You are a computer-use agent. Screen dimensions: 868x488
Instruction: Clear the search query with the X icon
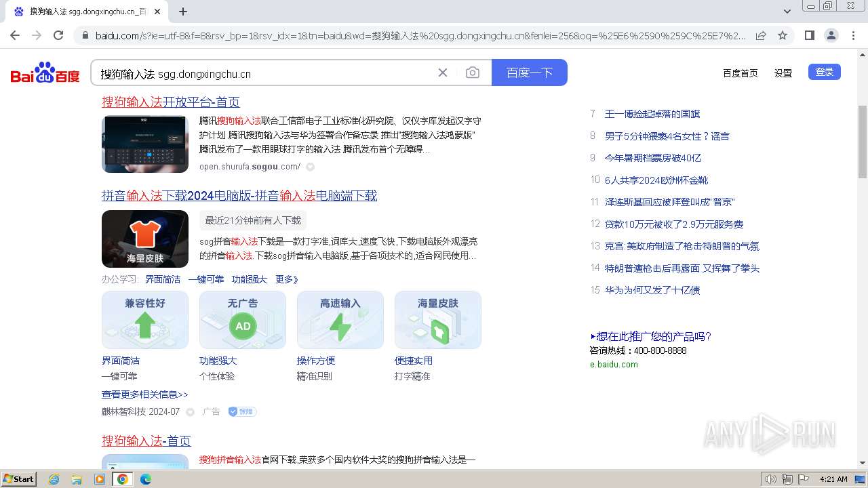click(x=443, y=73)
